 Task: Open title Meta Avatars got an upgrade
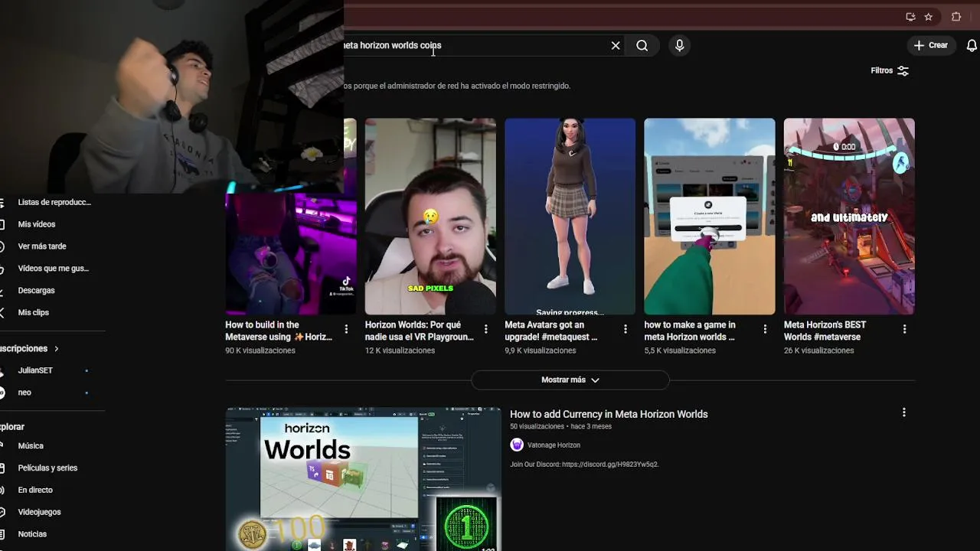pyautogui.click(x=551, y=331)
